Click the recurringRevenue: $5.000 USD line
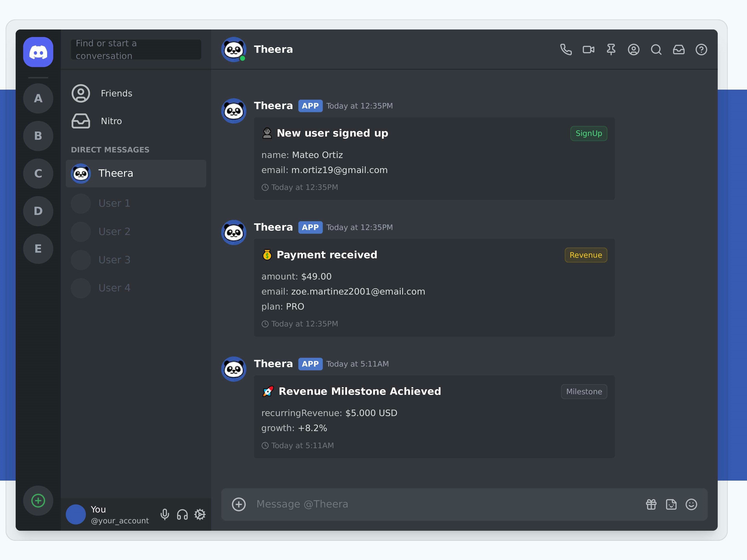747x560 pixels. click(329, 413)
